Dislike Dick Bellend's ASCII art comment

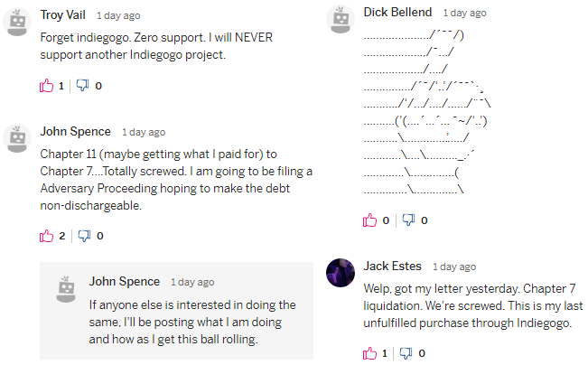click(x=408, y=220)
